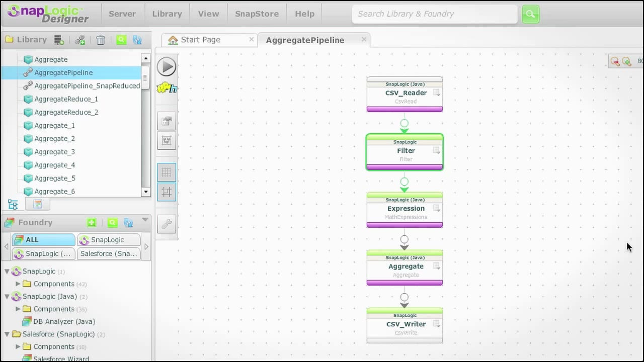This screenshot has width=644, height=362.
Task: Select the SnapLogic Foundry filter
Action: [x=109, y=240]
